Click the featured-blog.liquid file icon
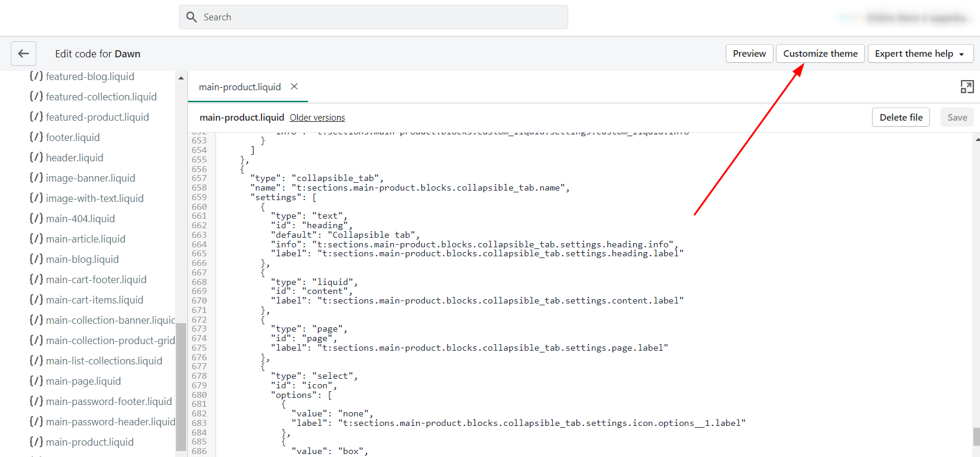Viewport: 980px width, 457px height. (36, 76)
